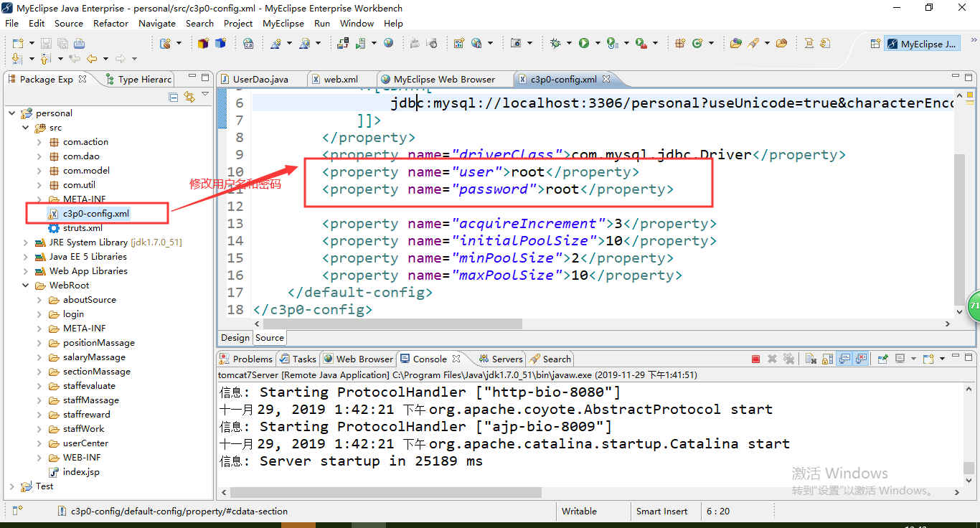Image resolution: width=980 pixels, height=528 pixels.
Task: Close the c3p0-config.xml editor tab
Action: coord(606,79)
